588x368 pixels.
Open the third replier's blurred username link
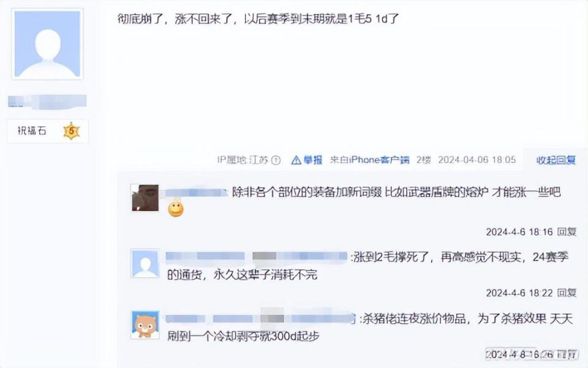tap(260, 319)
